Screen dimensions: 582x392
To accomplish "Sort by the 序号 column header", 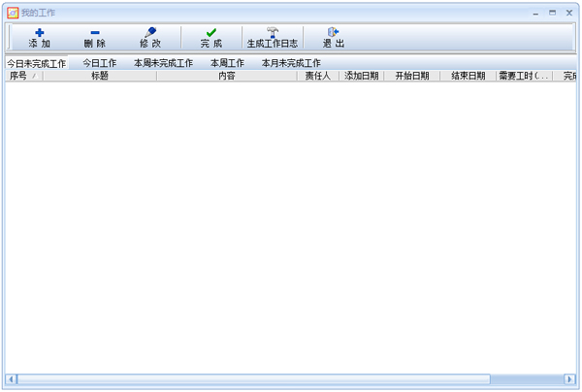I will pyautogui.click(x=19, y=76).
